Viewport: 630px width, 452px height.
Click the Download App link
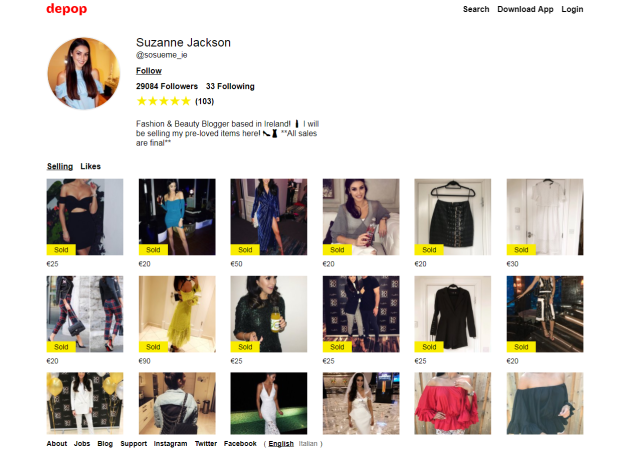tap(525, 9)
